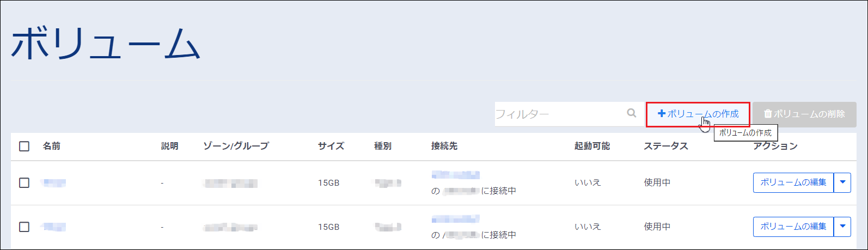Expand action dropdown arrow for second volume
868x250 pixels.
842,227
